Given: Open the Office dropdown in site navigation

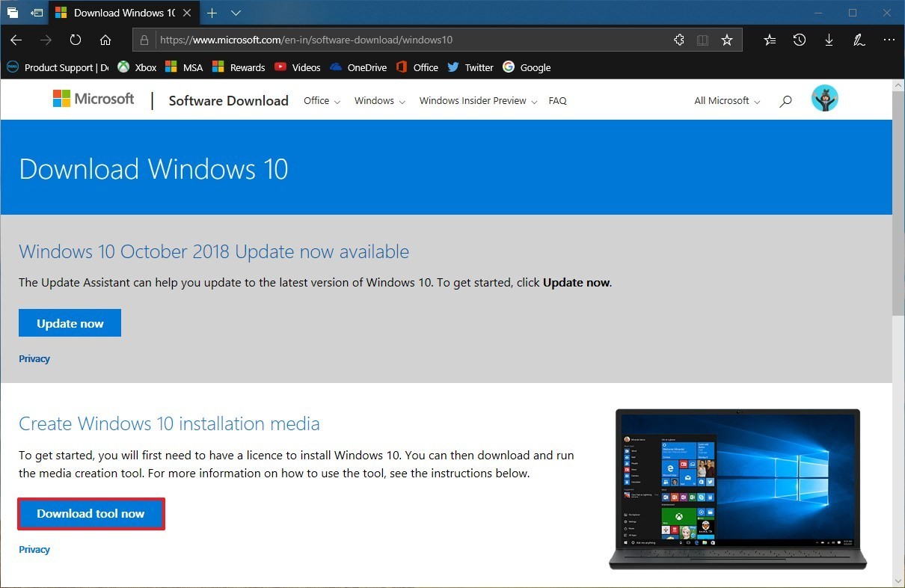Looking at the screenshot, I should (321, 100).
